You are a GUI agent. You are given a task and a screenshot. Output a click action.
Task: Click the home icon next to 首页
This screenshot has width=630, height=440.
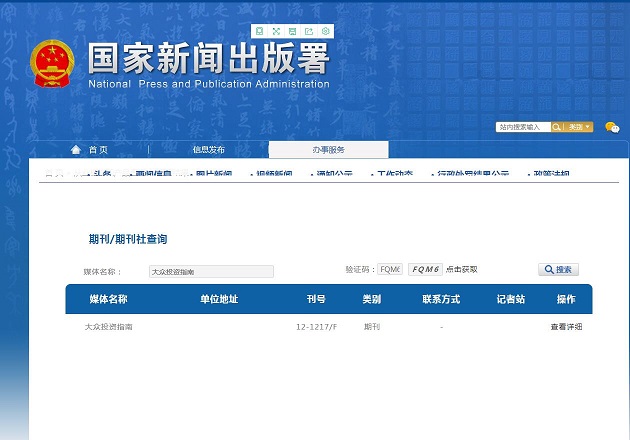tap(75, 150)
